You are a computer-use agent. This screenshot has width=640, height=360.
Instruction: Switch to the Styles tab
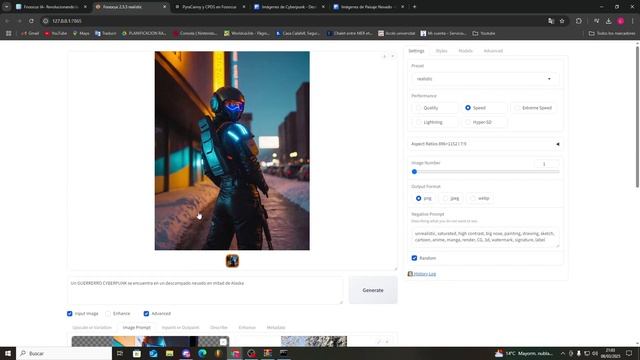point(441,51)
